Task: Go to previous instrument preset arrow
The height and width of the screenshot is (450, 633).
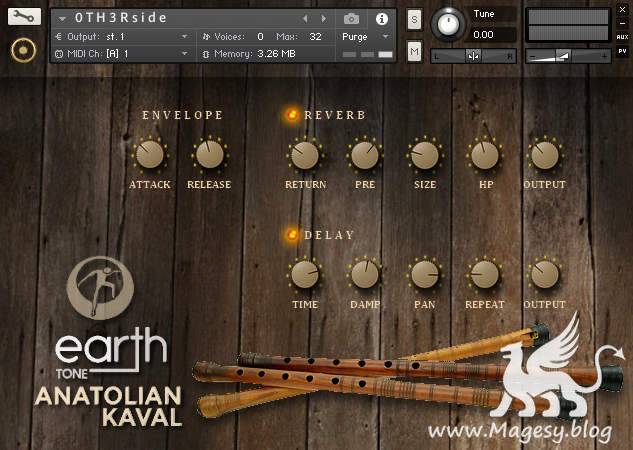Action: tap(306, 19)
